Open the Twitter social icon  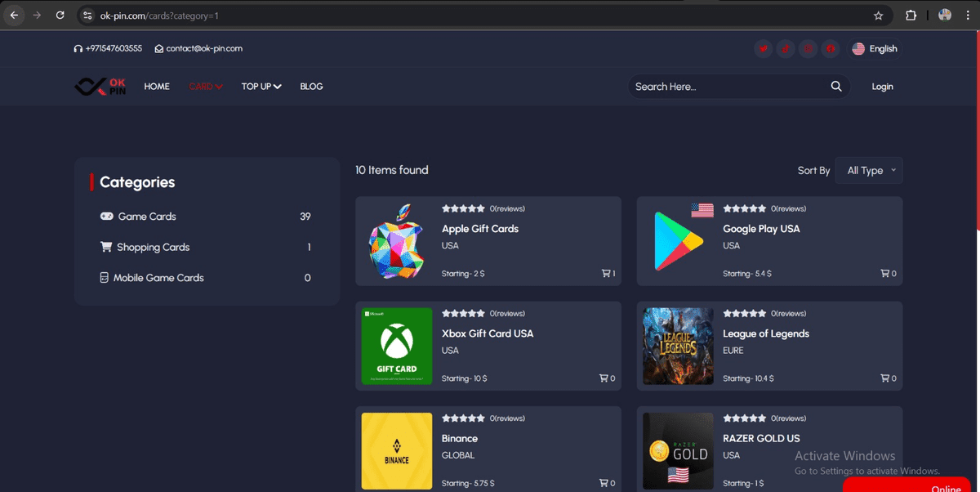tap(764, 49)
